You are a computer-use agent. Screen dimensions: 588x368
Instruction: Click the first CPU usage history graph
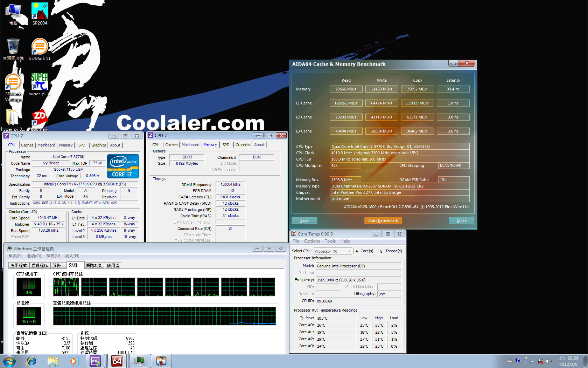pos(66,287)
